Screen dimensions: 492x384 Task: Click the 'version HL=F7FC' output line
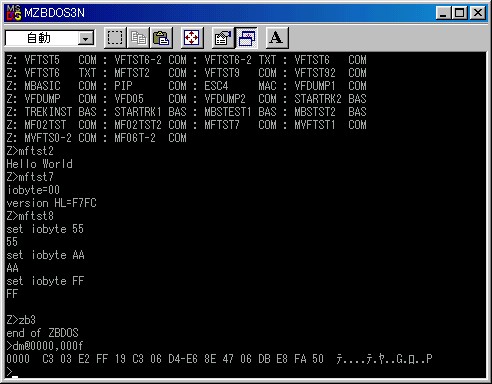(51, 203)
